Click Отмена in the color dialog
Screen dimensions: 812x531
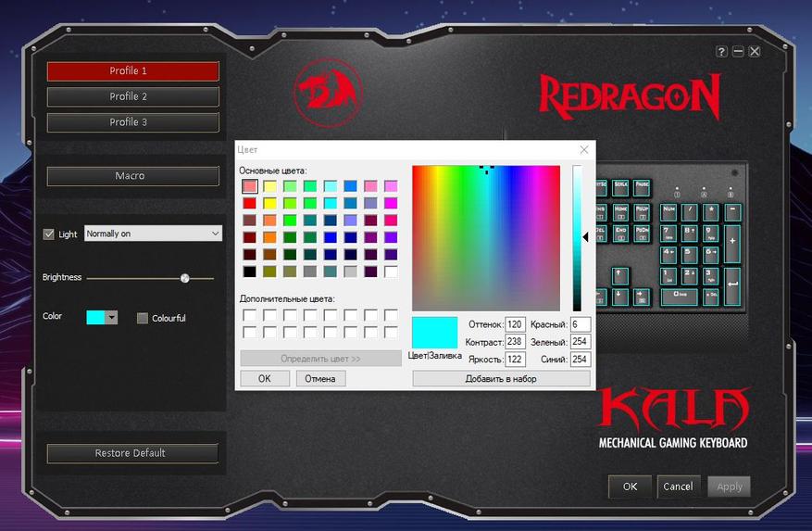[x=320, y=378]
